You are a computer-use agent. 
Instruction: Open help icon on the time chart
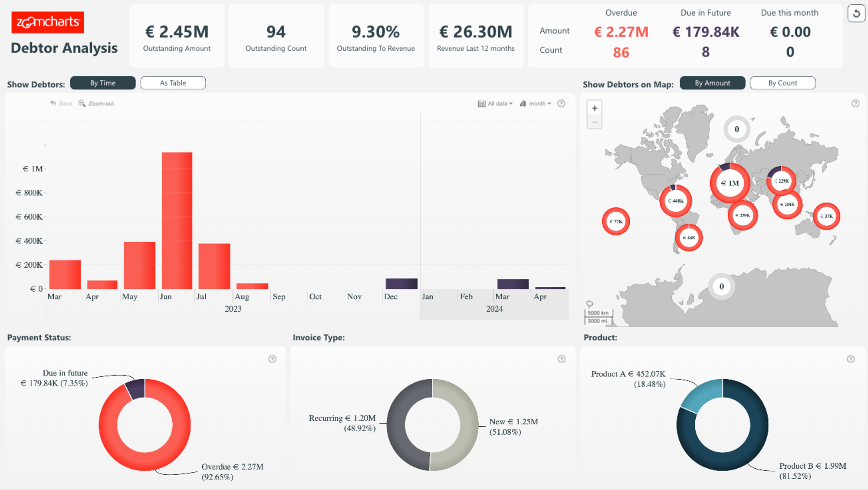[x=561, y=103]
